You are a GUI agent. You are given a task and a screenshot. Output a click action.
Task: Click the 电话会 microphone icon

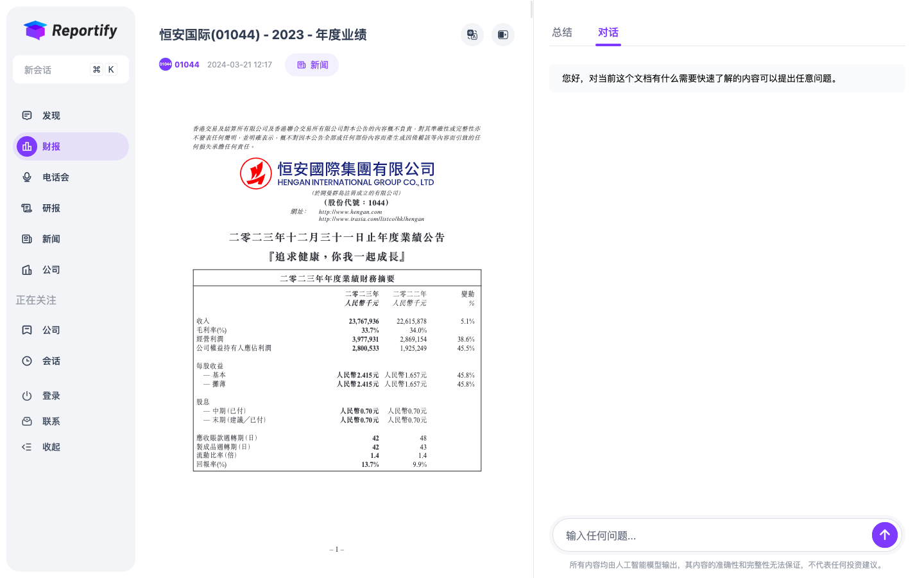click(x=27, y=177)
